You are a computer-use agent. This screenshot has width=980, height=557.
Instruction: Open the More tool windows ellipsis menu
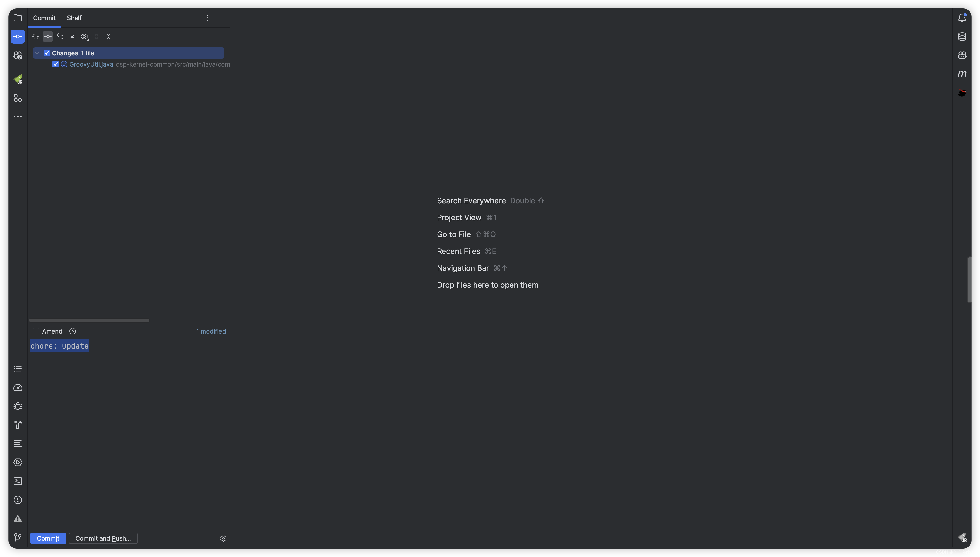pos(18,116)
